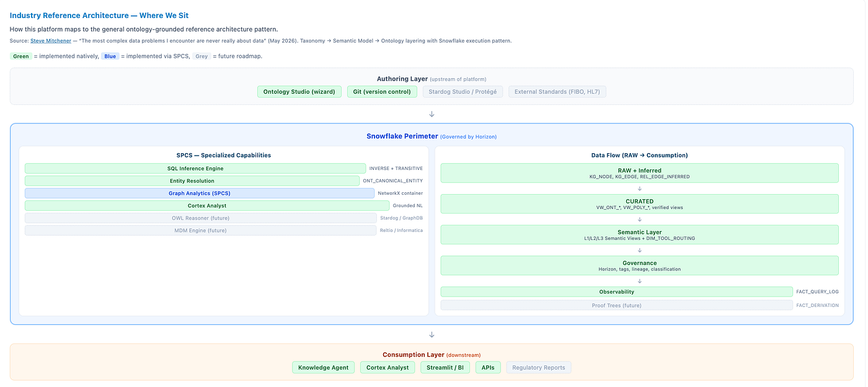Click the SQL Inference Engine bar

[195, 169]
